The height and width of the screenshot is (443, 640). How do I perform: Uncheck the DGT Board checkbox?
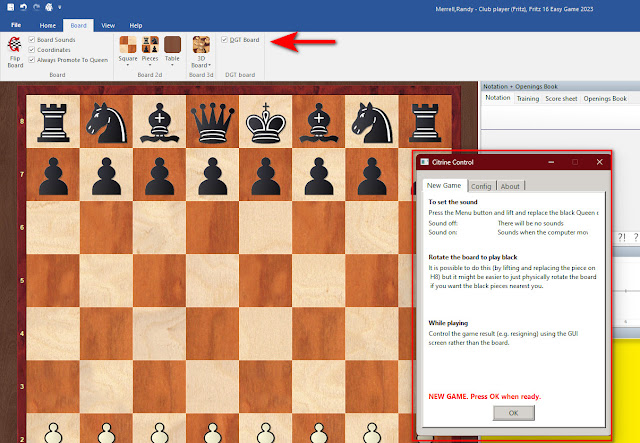click(224, 40)
